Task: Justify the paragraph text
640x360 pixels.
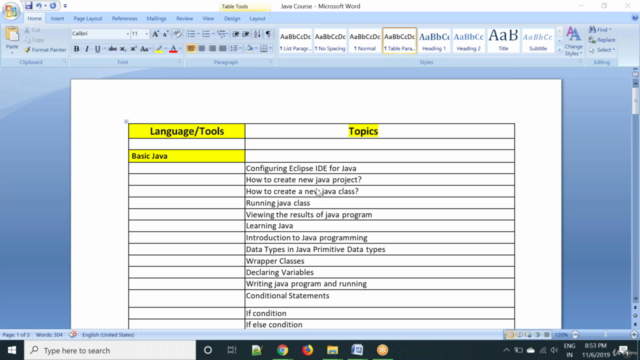Action: click(222, 49)
